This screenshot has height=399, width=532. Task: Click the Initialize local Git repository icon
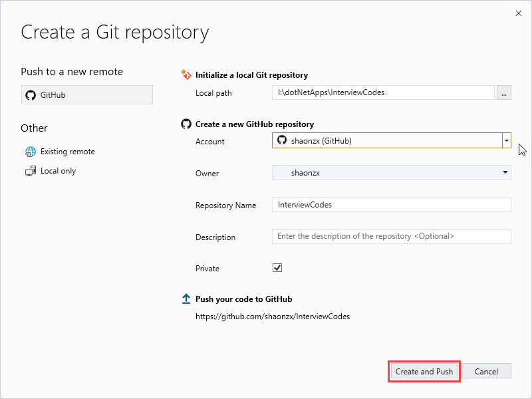coord(186,75)
